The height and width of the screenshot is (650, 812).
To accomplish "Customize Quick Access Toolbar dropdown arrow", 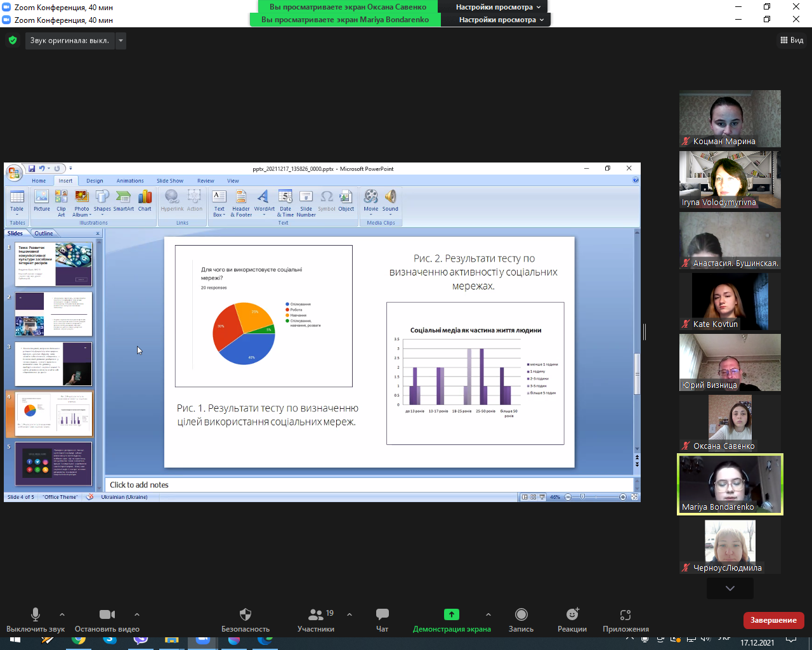I will [x=70, y=168].
